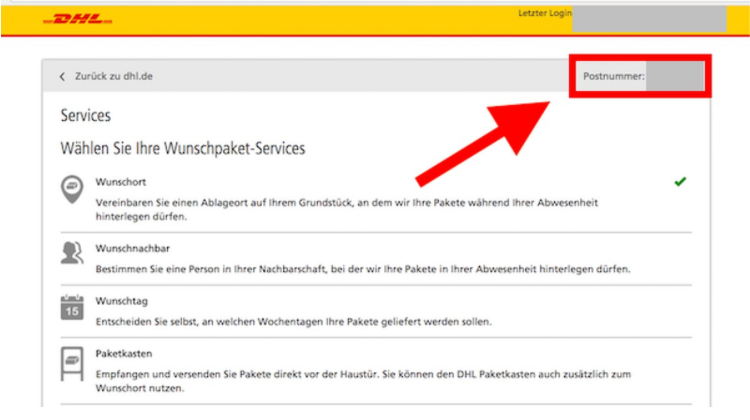Click the Paketkasten parcel box icon
The height and width of the screenshot is (420, 750).
72,364
